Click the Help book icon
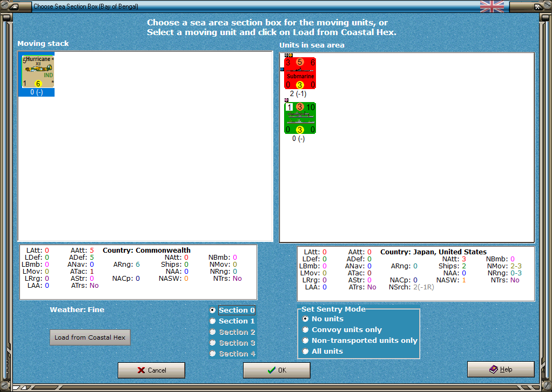Image resolution: width=552 pixels, height=392 pixels. point(494,369)
